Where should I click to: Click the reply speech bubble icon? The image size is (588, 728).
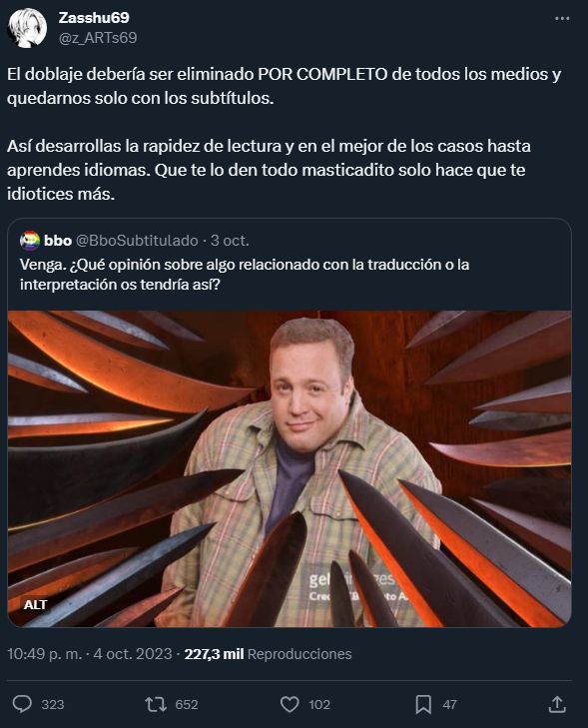[22, 704]
